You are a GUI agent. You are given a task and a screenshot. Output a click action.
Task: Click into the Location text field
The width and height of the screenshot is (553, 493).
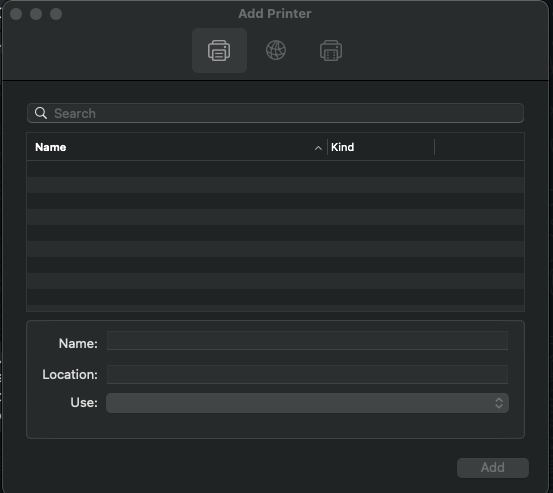point(307,375)
